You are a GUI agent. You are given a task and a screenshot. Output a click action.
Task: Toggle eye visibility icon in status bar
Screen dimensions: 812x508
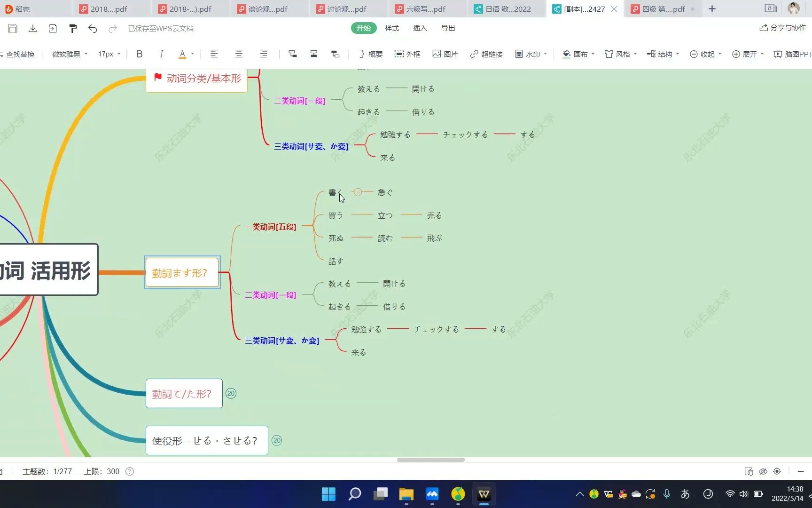pos(763,471)
